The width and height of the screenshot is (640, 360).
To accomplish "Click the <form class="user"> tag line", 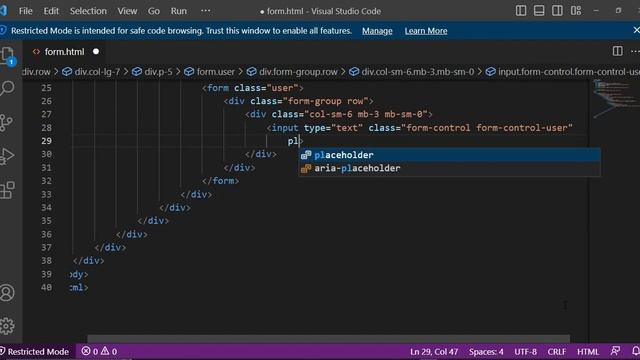I will coord(253,88).
